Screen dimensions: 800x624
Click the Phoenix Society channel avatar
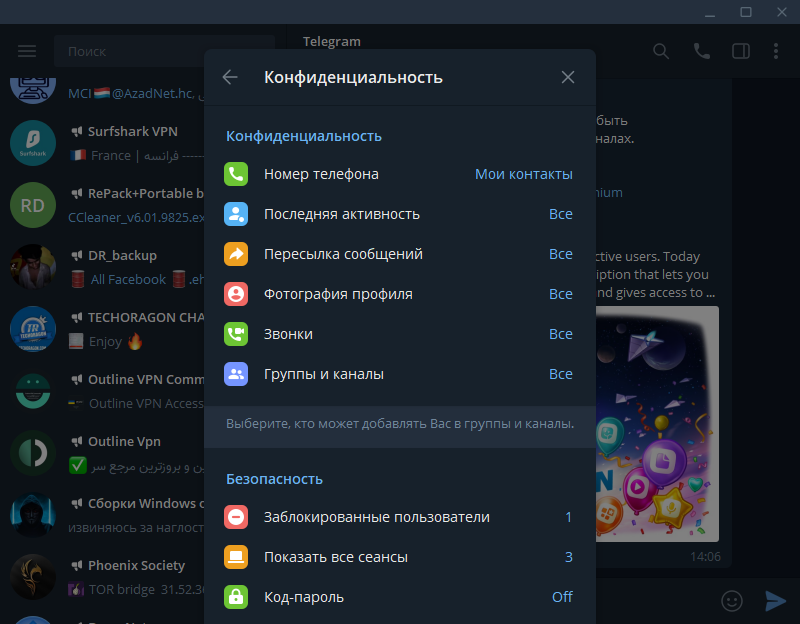click(33, 577)
